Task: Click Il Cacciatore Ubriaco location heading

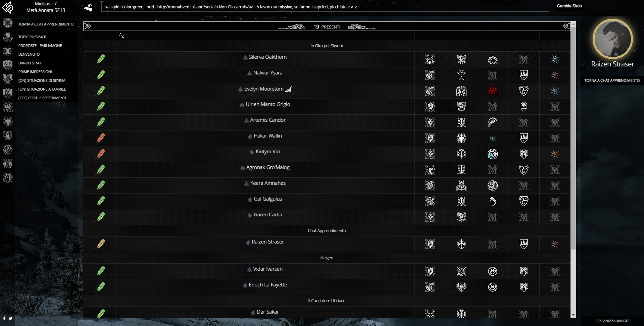Action: coord(327,301)
